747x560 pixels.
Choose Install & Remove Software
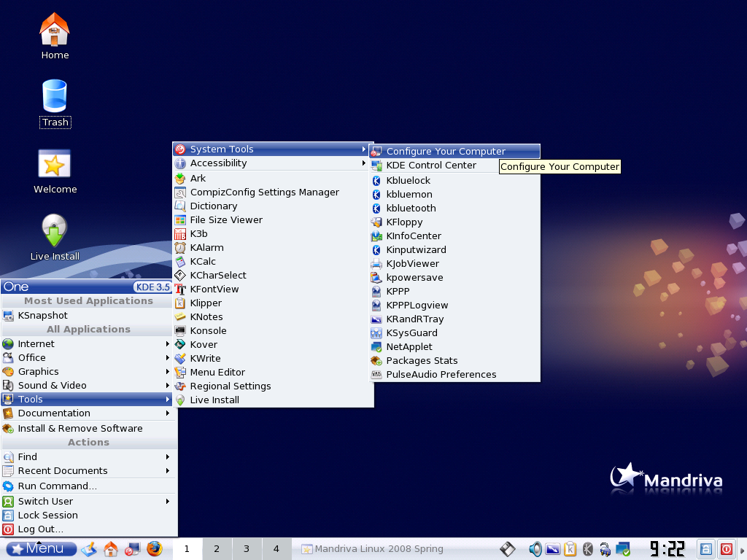[x=80, y=429]
